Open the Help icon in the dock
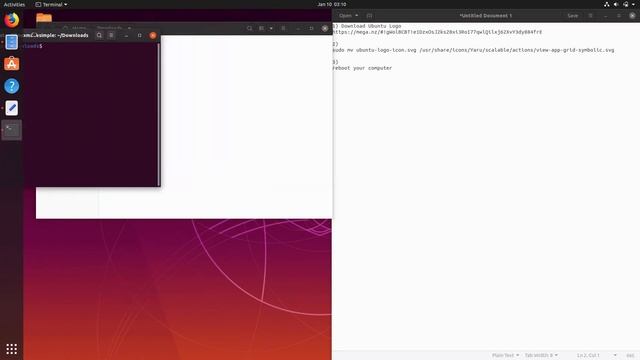Image resolution: width=640 pixels, height=360 pixels. 11,86
